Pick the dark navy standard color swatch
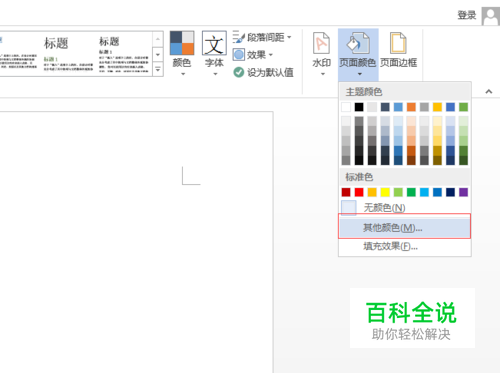 (x=450, y=192)
